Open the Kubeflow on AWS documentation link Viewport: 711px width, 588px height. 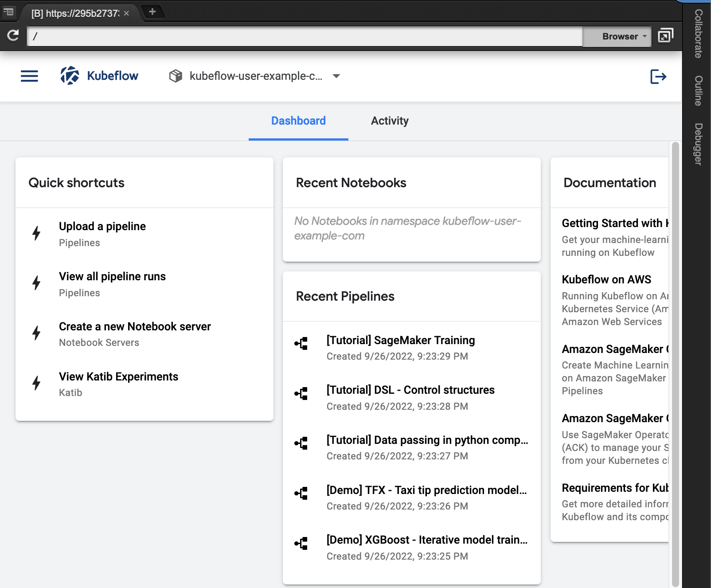[606, 279]
